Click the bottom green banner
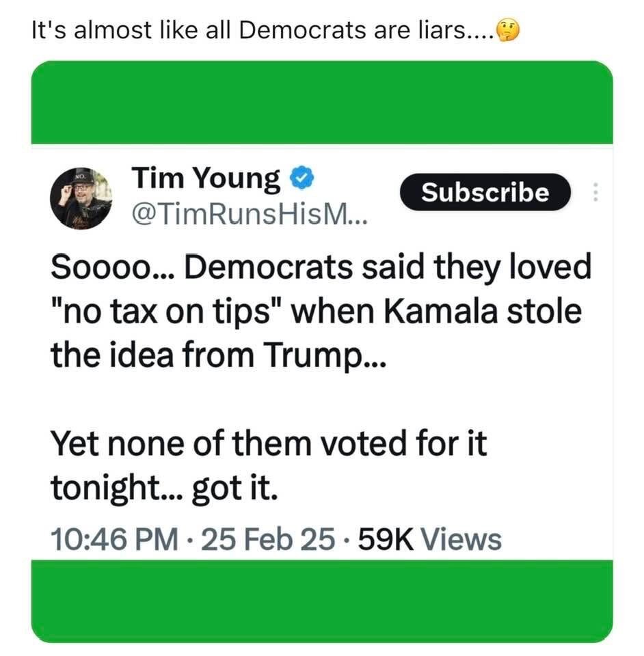644x656 pixels. tap(321, 601)
